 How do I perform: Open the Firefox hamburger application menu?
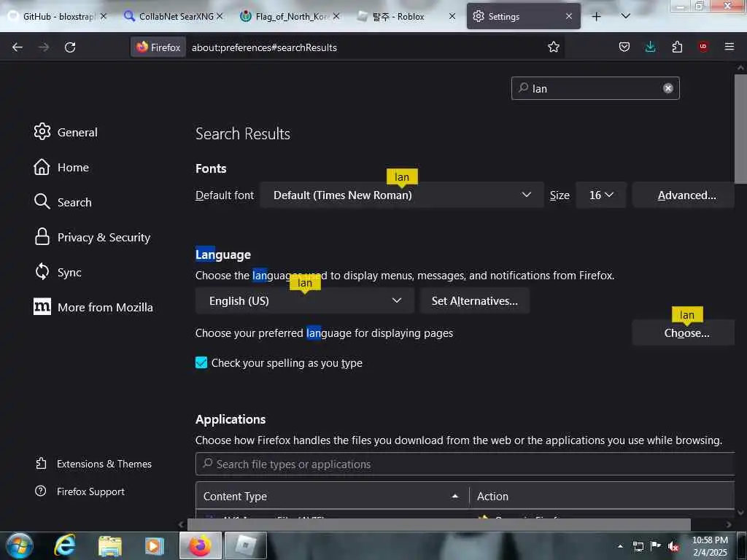coord(729,47)
